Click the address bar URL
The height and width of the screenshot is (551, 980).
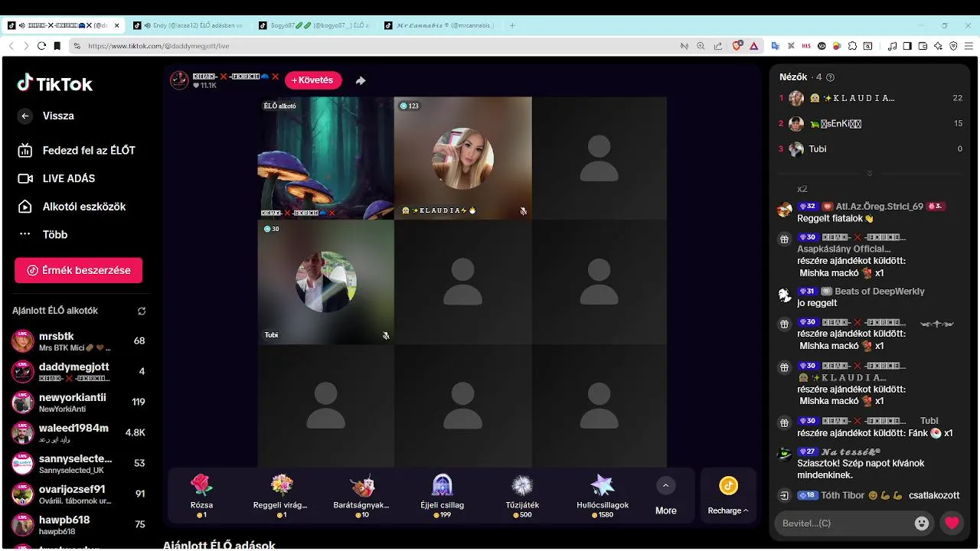pos(158,46)
